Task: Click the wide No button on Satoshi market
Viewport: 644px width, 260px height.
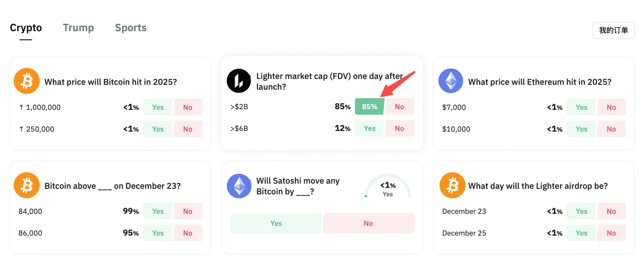Action: coord(368,223)
